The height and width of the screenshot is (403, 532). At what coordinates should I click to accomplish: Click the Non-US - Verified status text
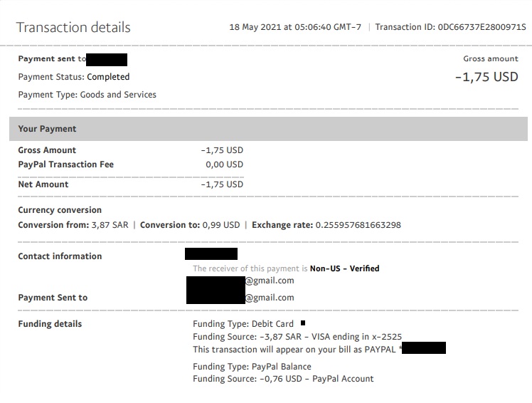click(344, 269)
